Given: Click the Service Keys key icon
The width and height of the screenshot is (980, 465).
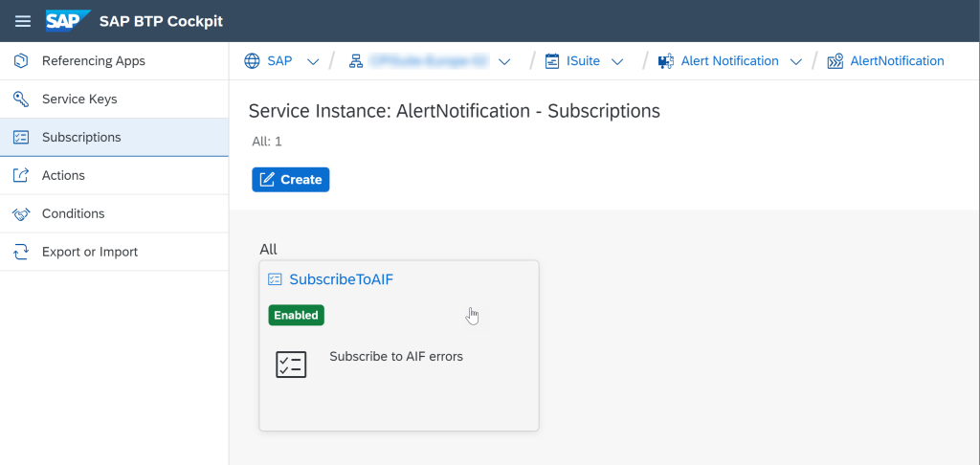Looking at the screenshot, I should click(x=21, y=100).
